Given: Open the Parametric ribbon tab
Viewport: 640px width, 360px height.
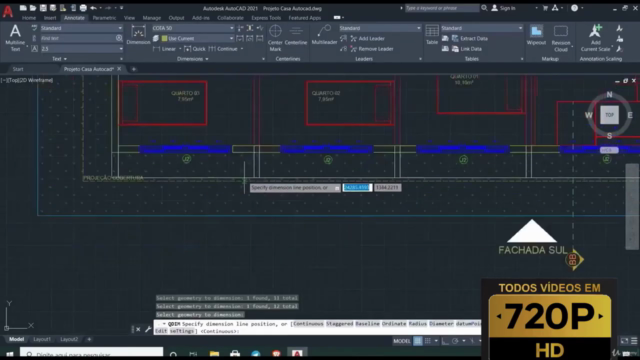Looking at the screenshot, I should [104, 18].
